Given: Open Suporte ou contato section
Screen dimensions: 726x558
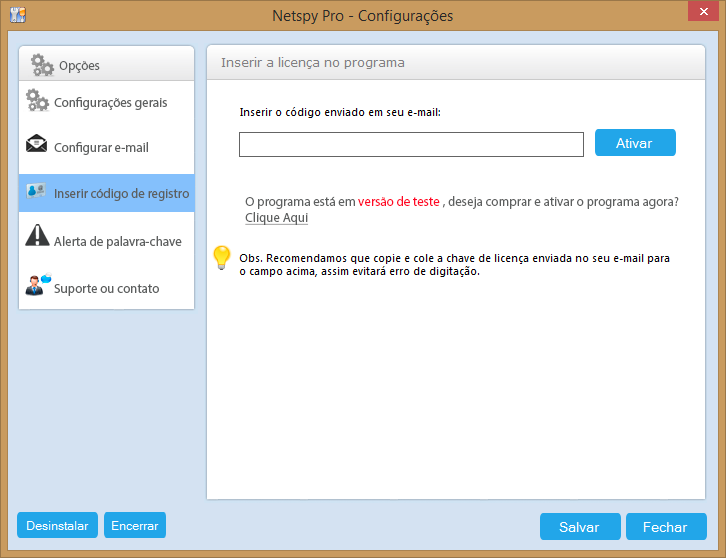Looking at the screenshot, I should click(106, 288).
